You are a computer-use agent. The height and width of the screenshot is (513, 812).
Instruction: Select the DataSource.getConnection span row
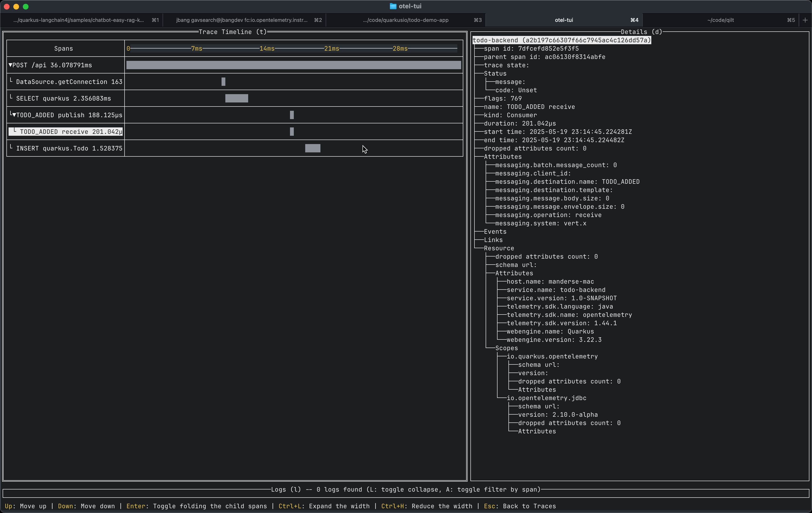point(69,82)
